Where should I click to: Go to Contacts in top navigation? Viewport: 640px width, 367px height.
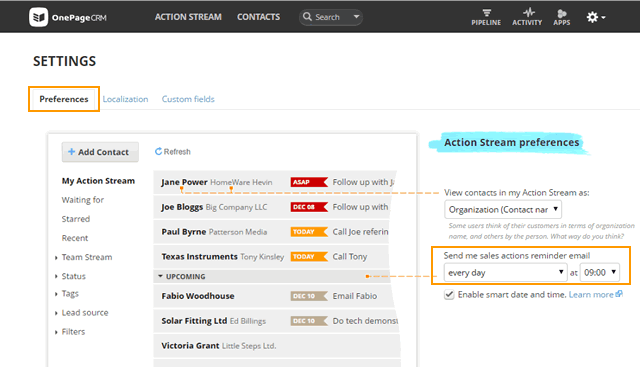pyautogui.click(x=258, y=17)
